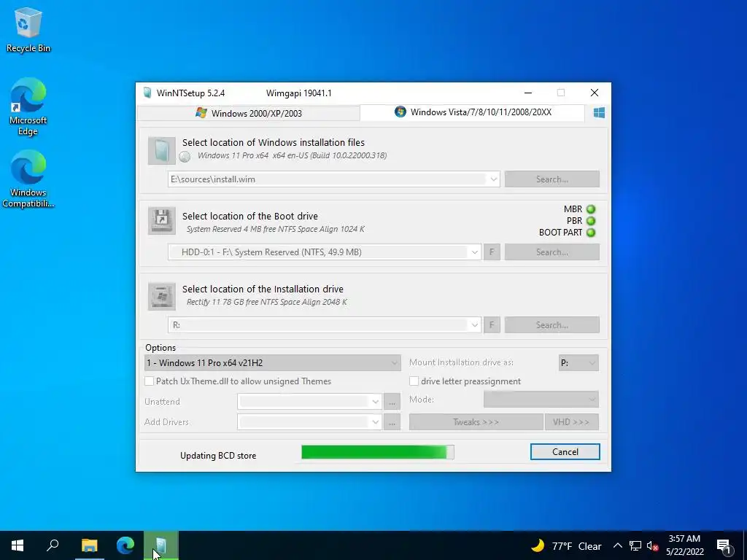The image size is (747, 560).
Task: Open Recycle Bin desktop icon
Action: [28, 30]
